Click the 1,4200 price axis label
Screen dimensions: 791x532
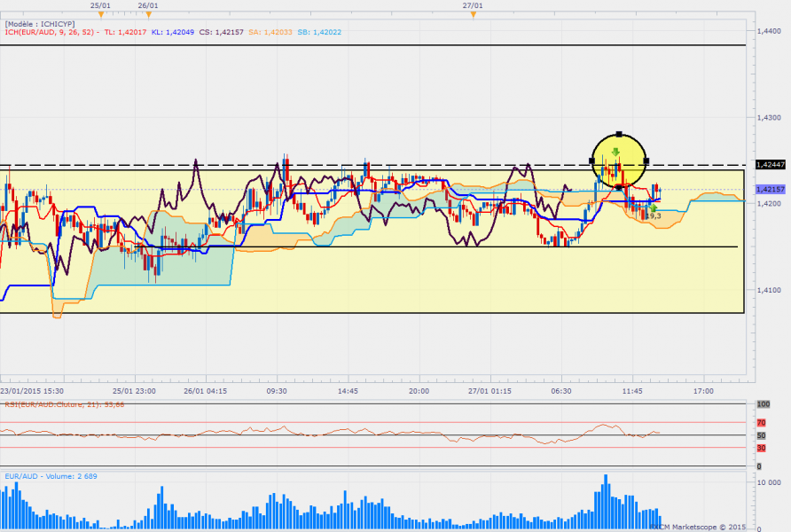point(769,204)
